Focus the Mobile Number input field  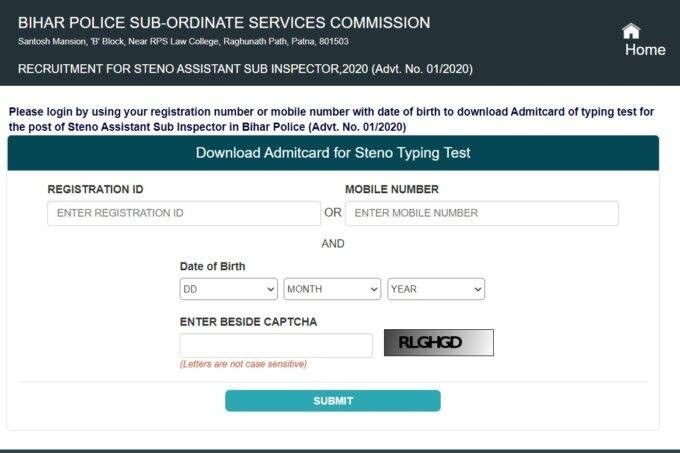(482, 213)
